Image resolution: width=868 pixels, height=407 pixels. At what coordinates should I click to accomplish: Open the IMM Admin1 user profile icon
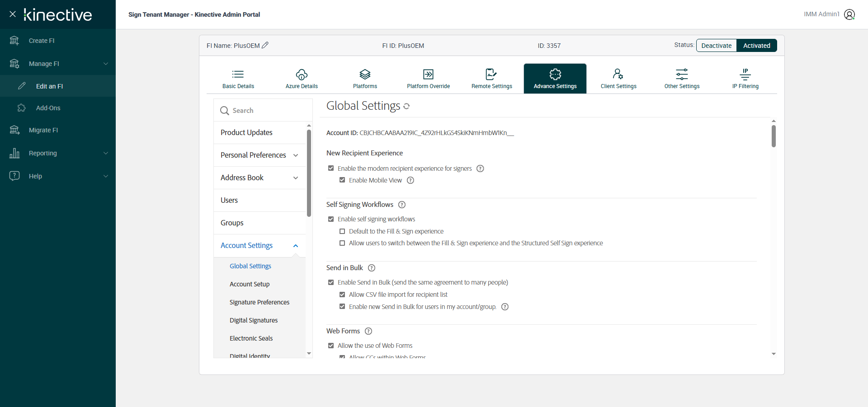pyautogui.click(x=849, y=14)
